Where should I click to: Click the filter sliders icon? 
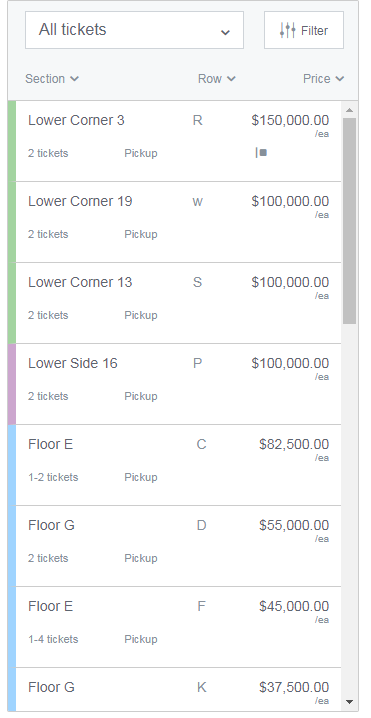pyautogui.click(x=287, y=31)
